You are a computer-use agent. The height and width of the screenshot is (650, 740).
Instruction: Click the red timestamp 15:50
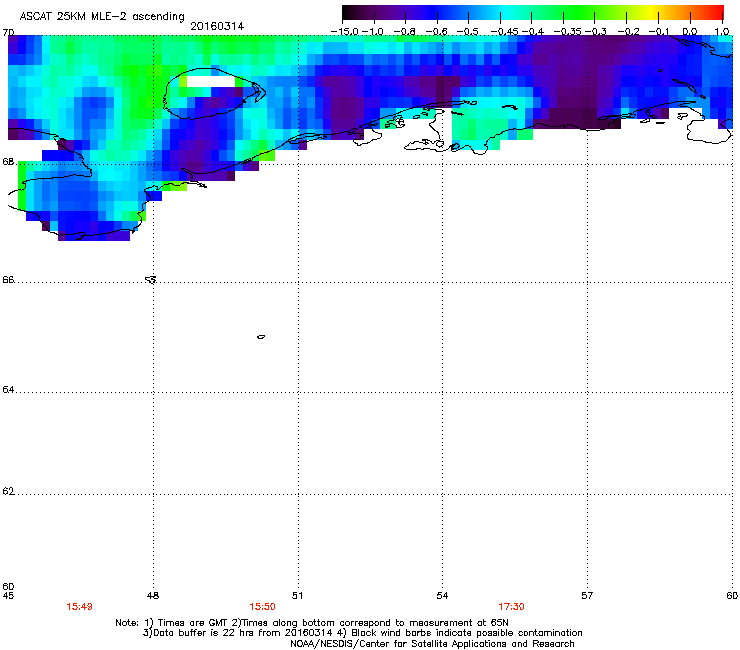[262, 607]
